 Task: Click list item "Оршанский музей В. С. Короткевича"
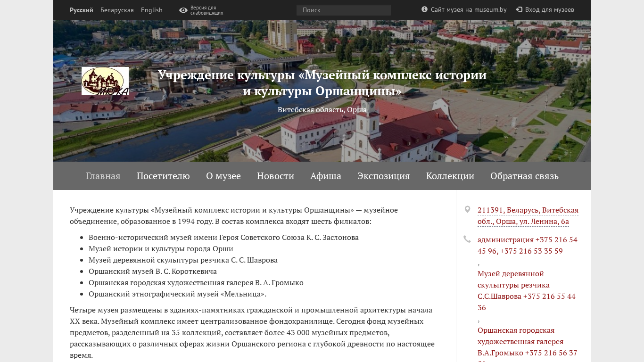click(x=153, y=271)
